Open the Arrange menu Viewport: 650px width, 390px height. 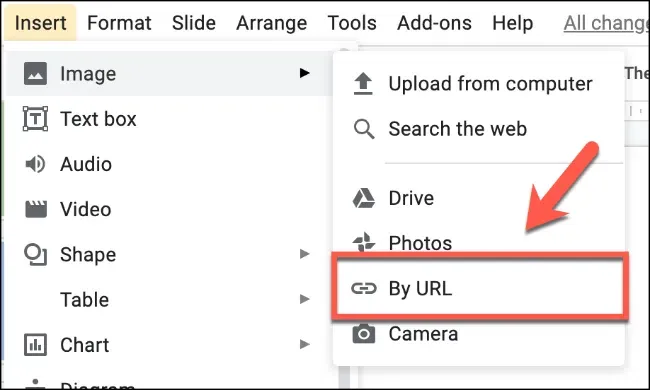tap(272, 23)
